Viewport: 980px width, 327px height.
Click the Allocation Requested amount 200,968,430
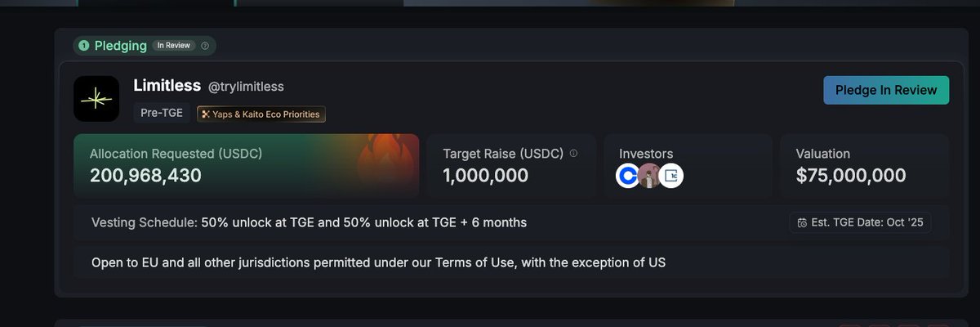pyautogui.click(x=145, y=175)
